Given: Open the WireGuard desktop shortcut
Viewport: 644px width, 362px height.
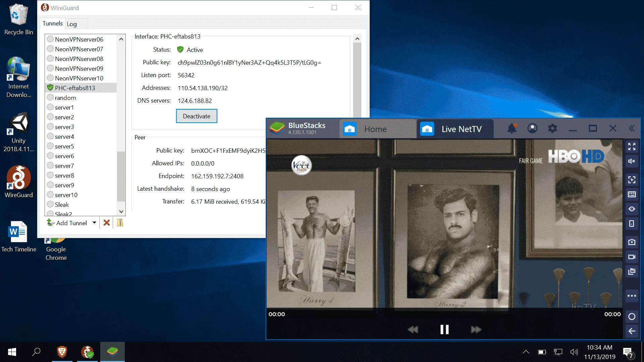Looking at the screenshot, I should [x=18, y=182].
